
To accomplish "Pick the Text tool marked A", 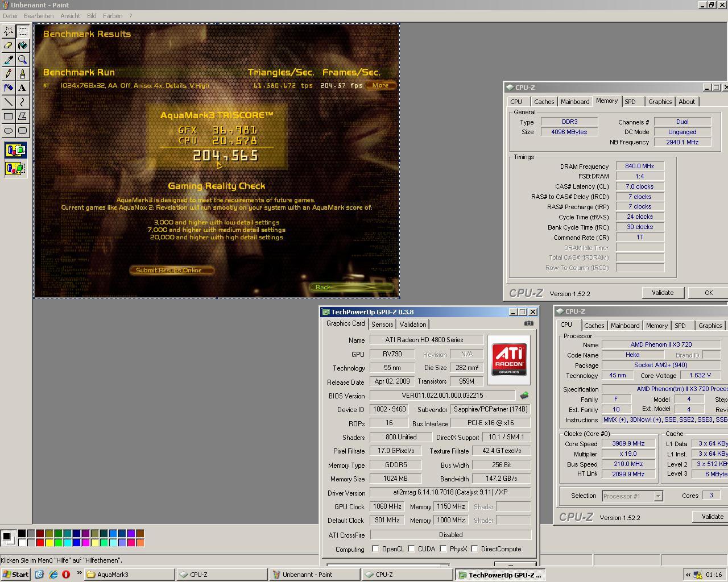I will [23, 88].
